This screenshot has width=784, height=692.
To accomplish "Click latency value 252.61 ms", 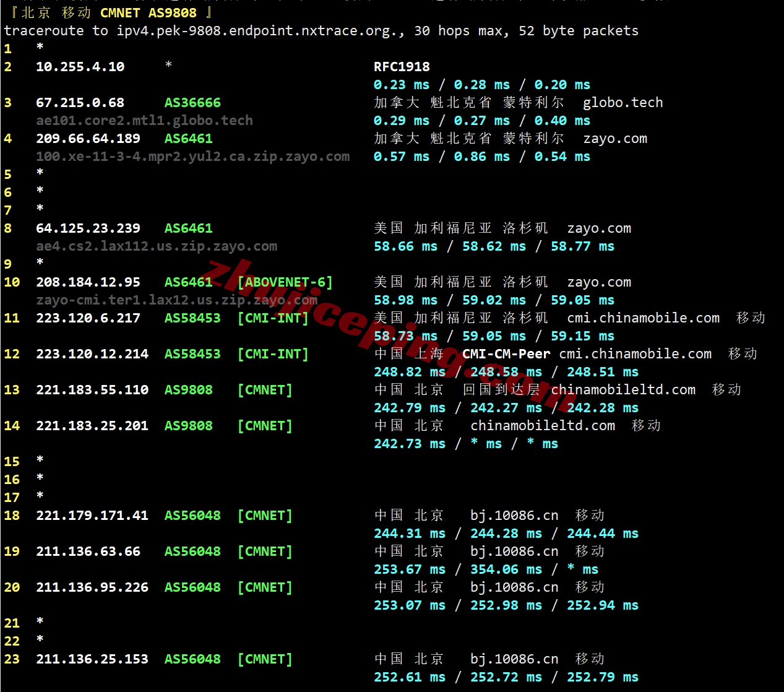I will tap(410, 677).
